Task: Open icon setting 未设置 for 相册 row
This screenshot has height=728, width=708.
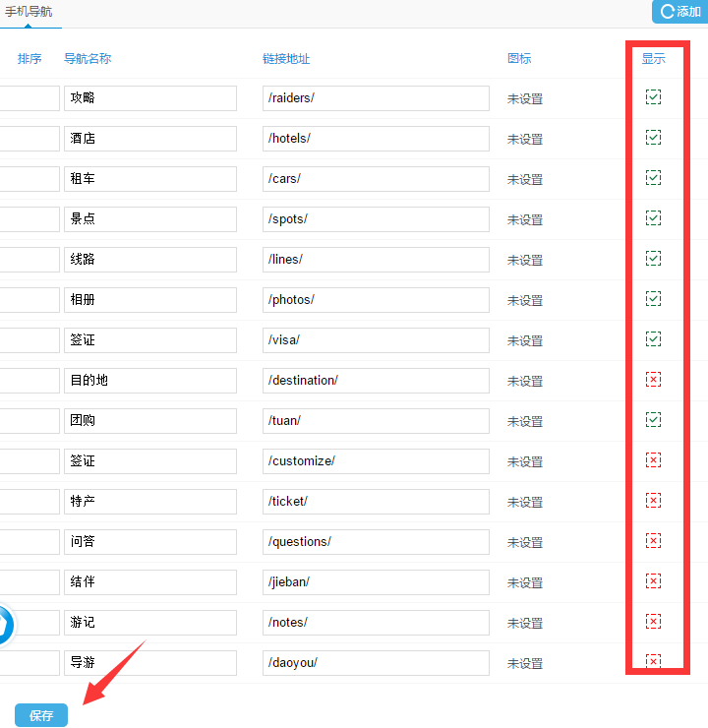Action: [525, 300]
